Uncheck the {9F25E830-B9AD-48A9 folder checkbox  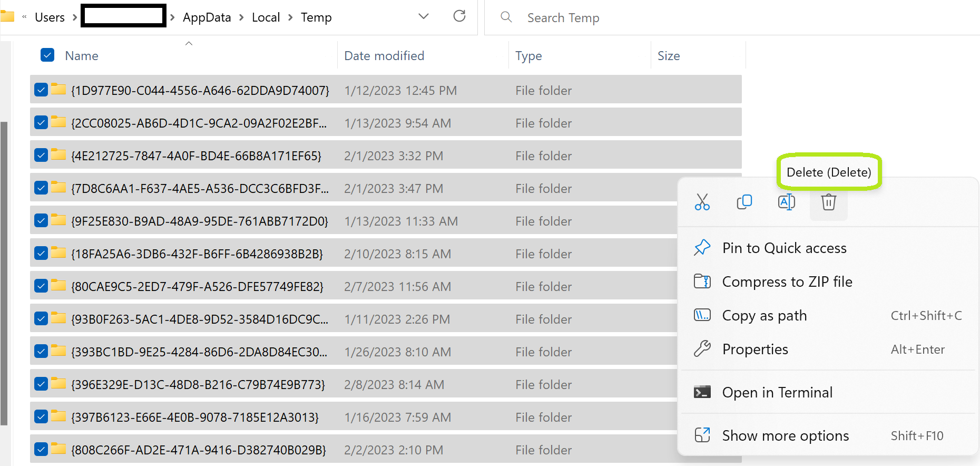[41, 220]
